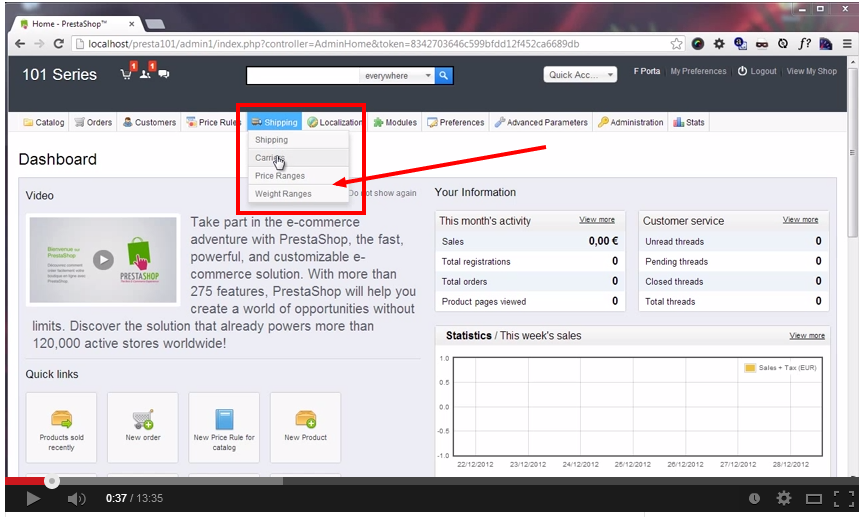Viewport: 868px width, 517px height.
Task: Open the Administration menu
Action: [x=631, y=122]
